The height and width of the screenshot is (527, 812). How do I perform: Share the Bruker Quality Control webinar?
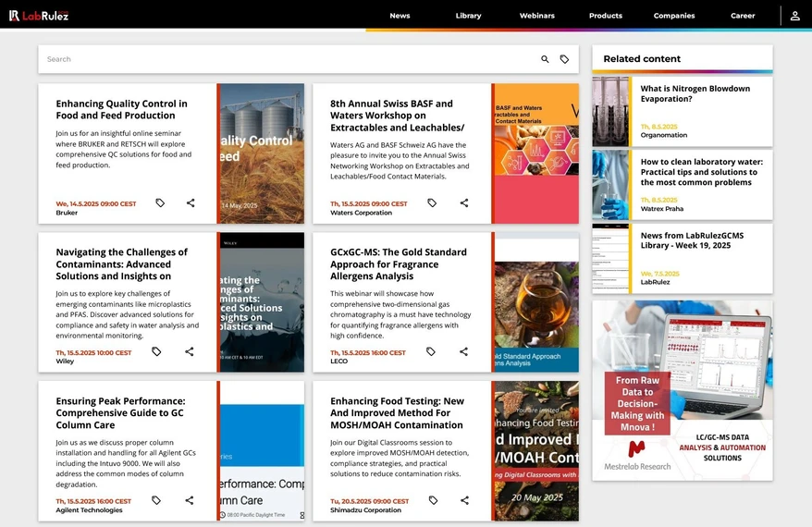tap(191, 202)
